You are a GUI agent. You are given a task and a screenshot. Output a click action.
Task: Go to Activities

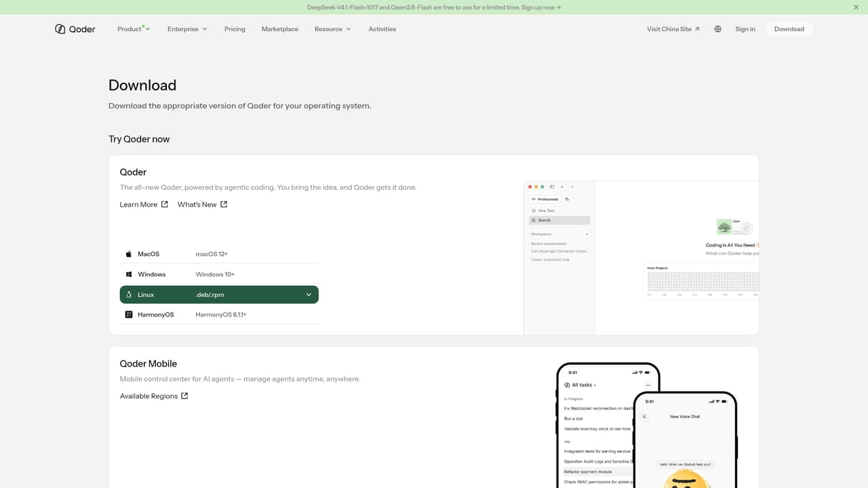coord(382,29)
